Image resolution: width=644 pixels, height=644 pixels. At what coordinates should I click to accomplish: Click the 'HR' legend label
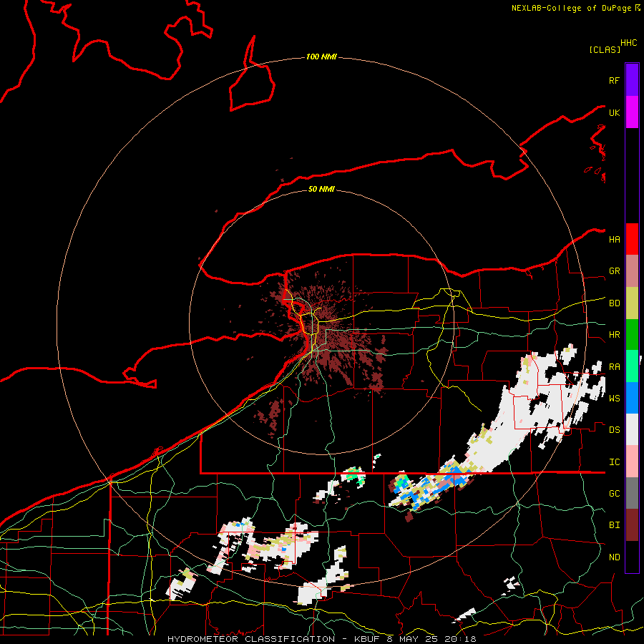tap(614, 335)
